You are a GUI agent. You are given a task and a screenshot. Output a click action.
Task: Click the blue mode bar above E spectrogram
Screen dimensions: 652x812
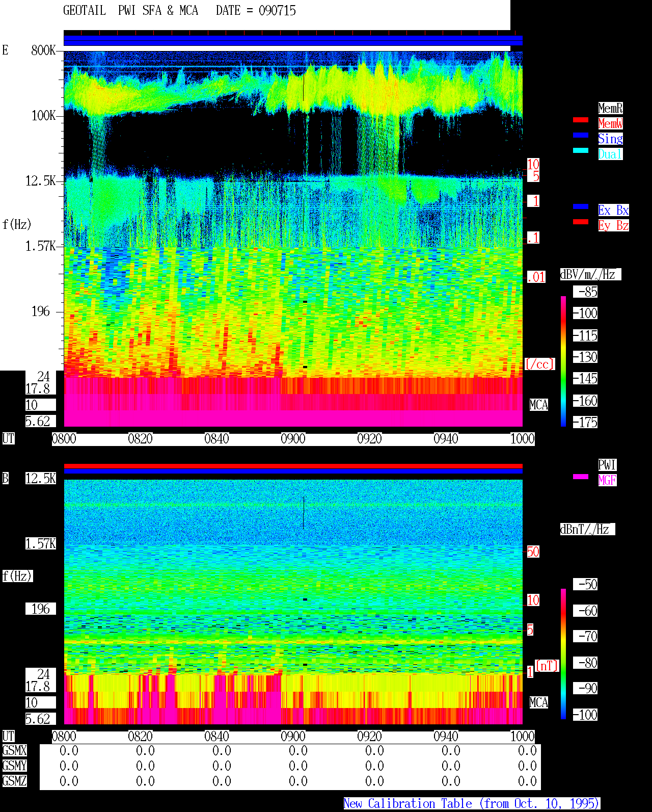point(293,40)
